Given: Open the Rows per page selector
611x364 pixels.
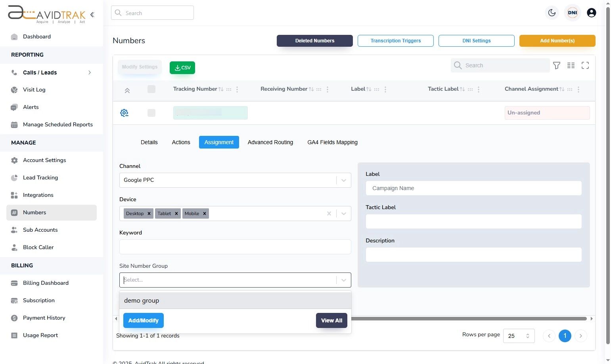Looking at the screenshot, I should point(519,335).
